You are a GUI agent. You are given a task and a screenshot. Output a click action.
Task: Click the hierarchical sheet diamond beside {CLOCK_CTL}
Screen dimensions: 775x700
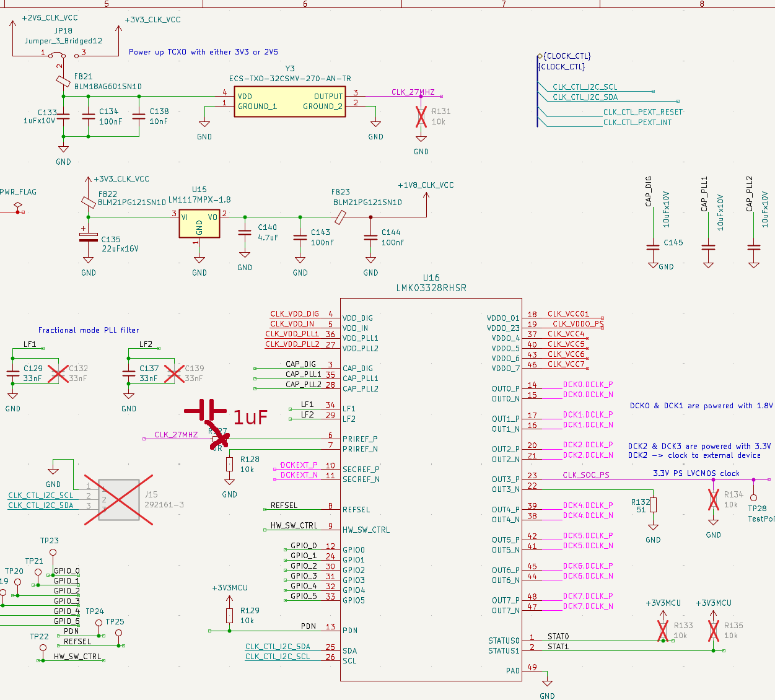click(538, 56)
